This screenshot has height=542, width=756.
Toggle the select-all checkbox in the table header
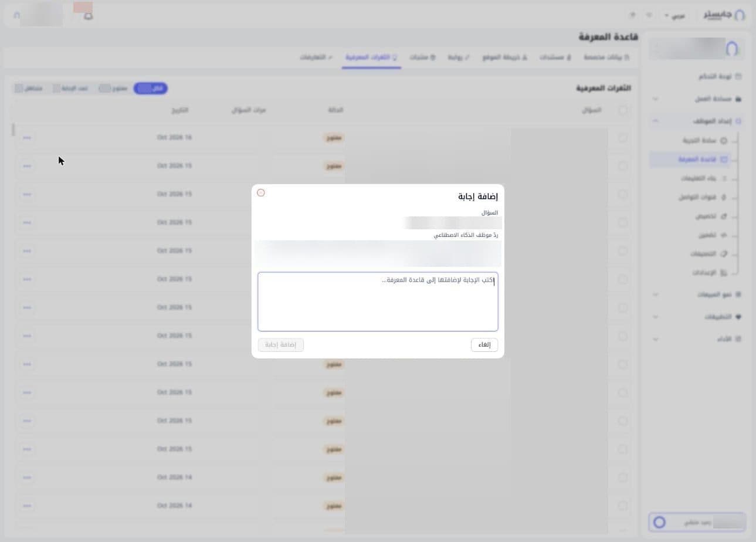[622, 110]
